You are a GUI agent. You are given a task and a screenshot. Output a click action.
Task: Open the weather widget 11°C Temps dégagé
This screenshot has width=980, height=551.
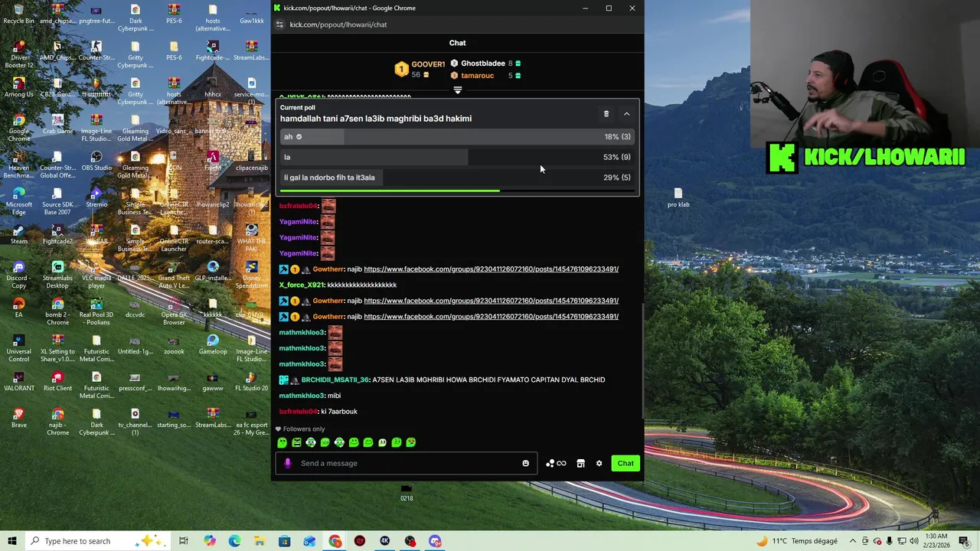797,541
